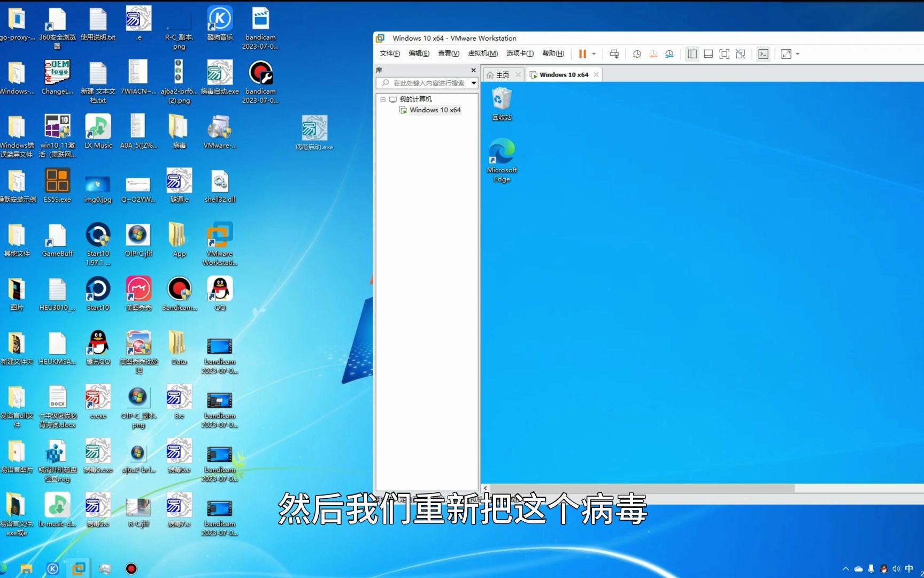924x578 pixels.
Task: Toggle the thumbnail bar display
Action: click(x=708, y=54)
